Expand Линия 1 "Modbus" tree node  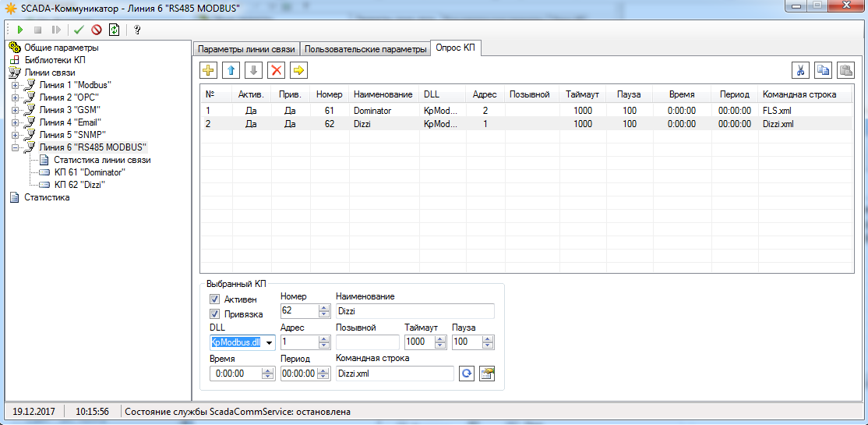16,85
